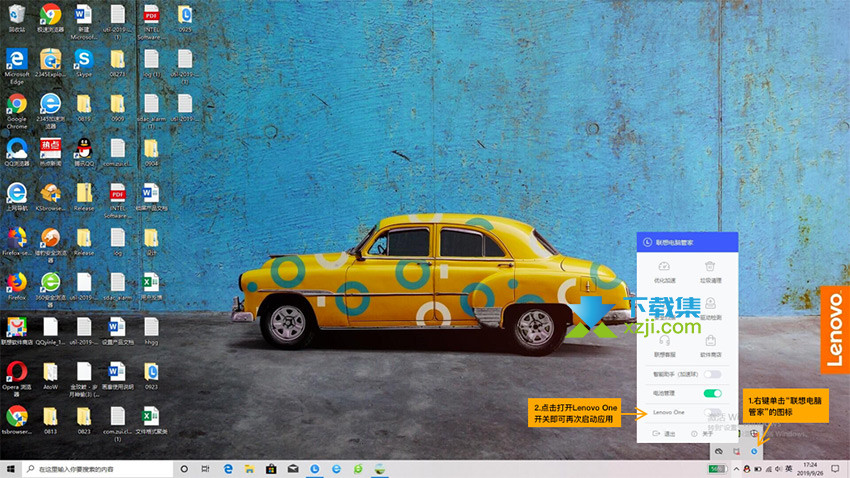Open the clock showing 17:24
Viewport: 850px width, 478px height.
point(810,469)
